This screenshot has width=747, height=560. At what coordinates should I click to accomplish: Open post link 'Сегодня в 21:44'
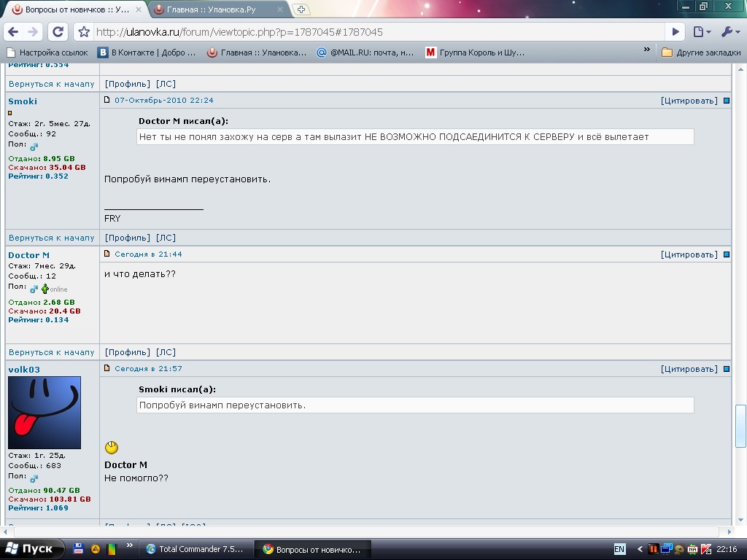point(148,254)
